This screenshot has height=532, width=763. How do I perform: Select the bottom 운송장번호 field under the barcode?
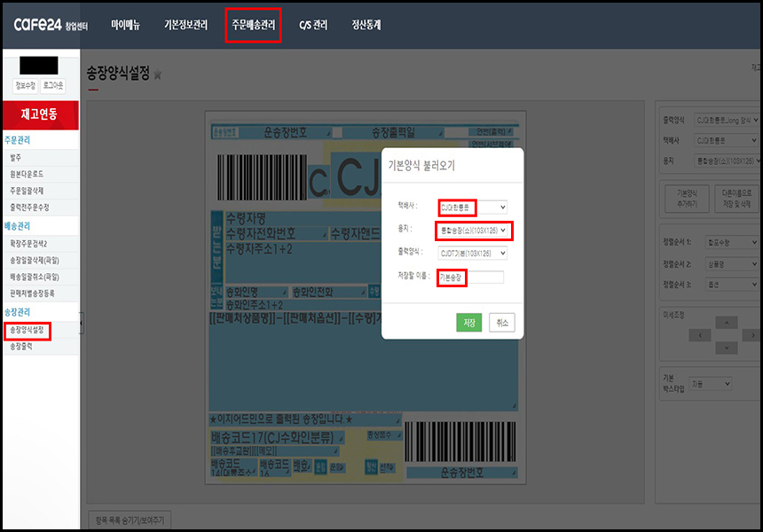pos(461,473)
